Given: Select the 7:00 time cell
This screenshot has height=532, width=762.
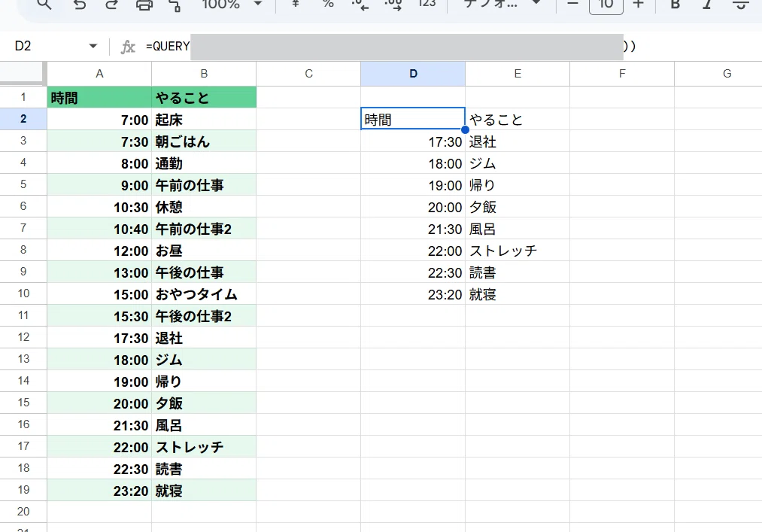Looking at the screenshot, I should coord(99,119).
